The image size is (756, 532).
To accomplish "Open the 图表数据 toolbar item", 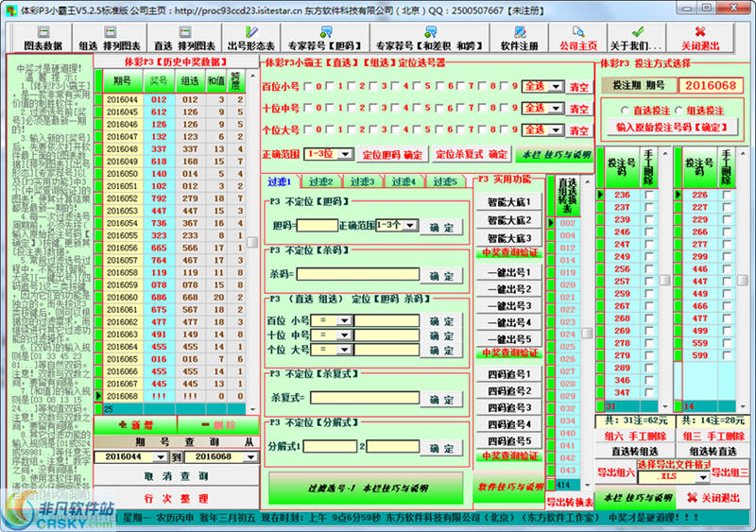I will [43, 38].
